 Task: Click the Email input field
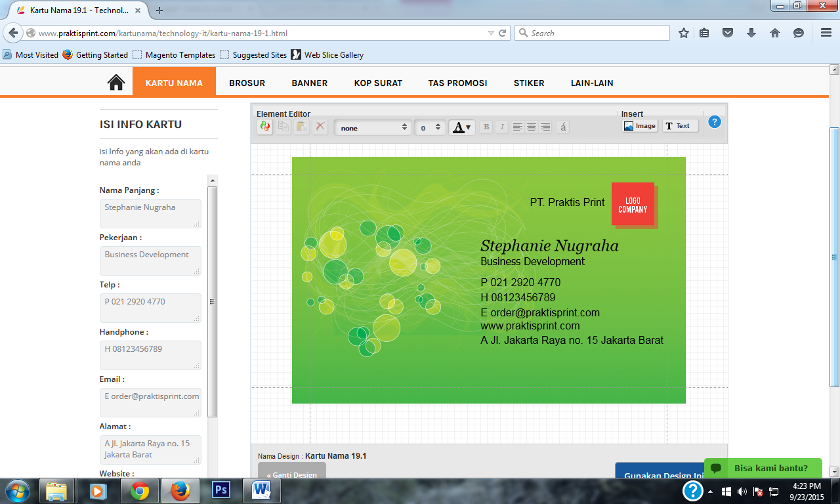click(150, 402)
